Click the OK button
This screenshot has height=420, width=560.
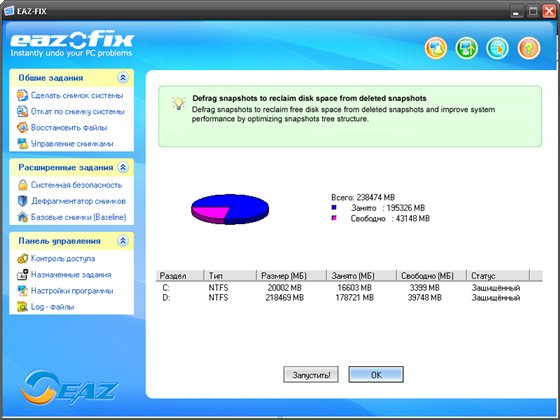point(376,375)
